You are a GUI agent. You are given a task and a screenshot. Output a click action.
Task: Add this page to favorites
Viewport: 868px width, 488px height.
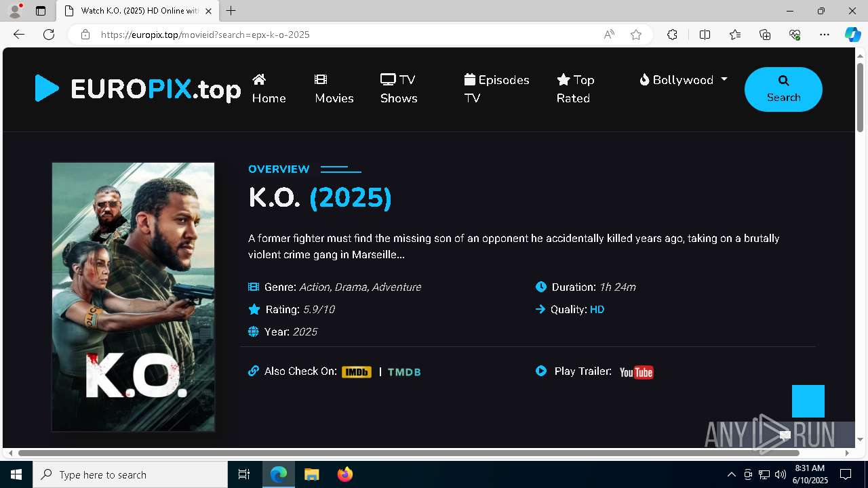click(636, 35)
